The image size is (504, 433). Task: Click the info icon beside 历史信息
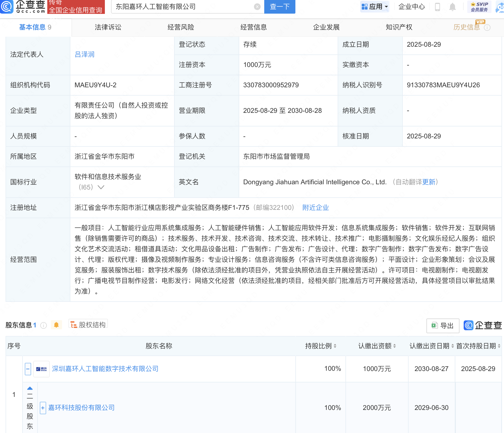click(487, 28)
